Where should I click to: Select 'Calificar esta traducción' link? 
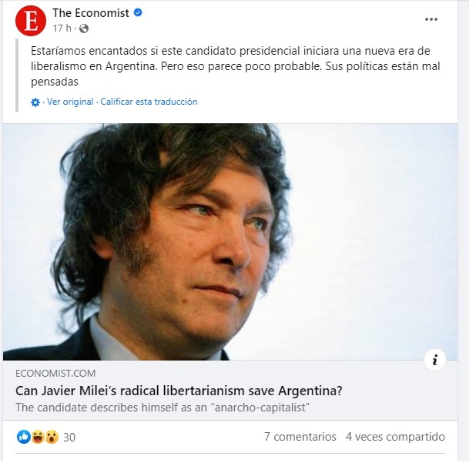(149, 102)
